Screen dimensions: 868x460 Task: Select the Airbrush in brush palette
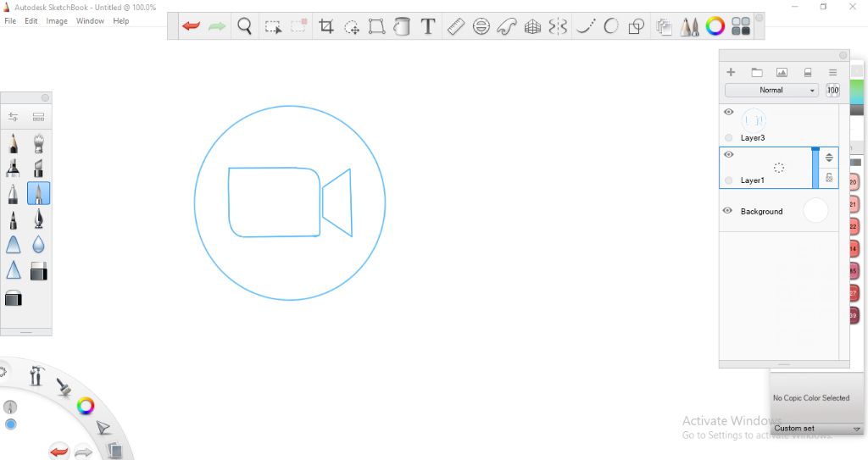click(x=38, y=143)
